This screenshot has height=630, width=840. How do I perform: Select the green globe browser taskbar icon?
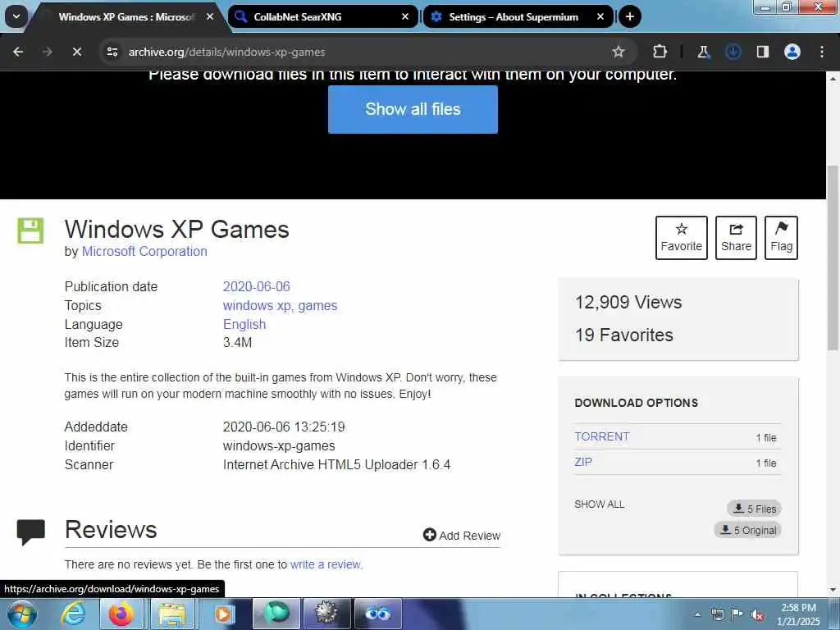coord(276,614)
